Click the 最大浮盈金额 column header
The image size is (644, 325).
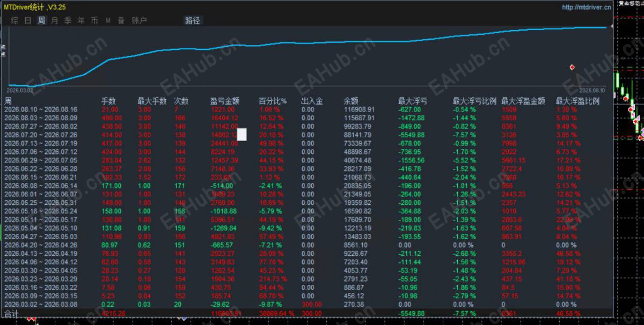523,101
